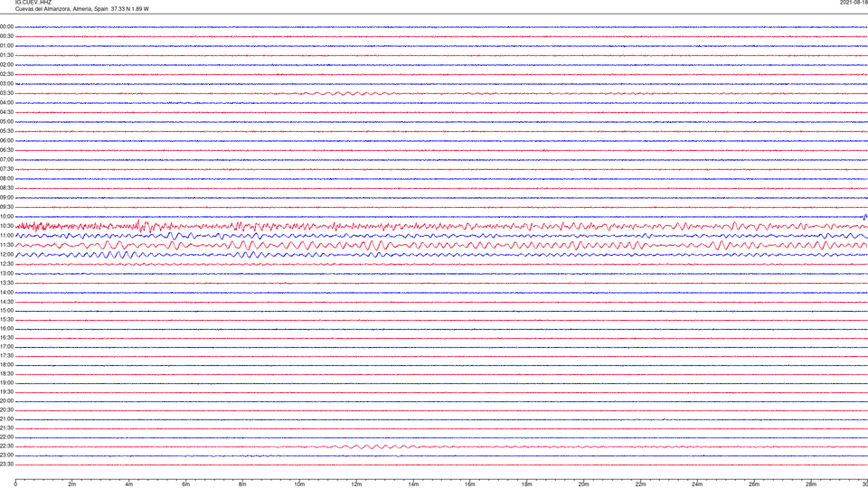Select the 09:30 time label
Viewport: 868px width, 488px height.
pos(6,207)
